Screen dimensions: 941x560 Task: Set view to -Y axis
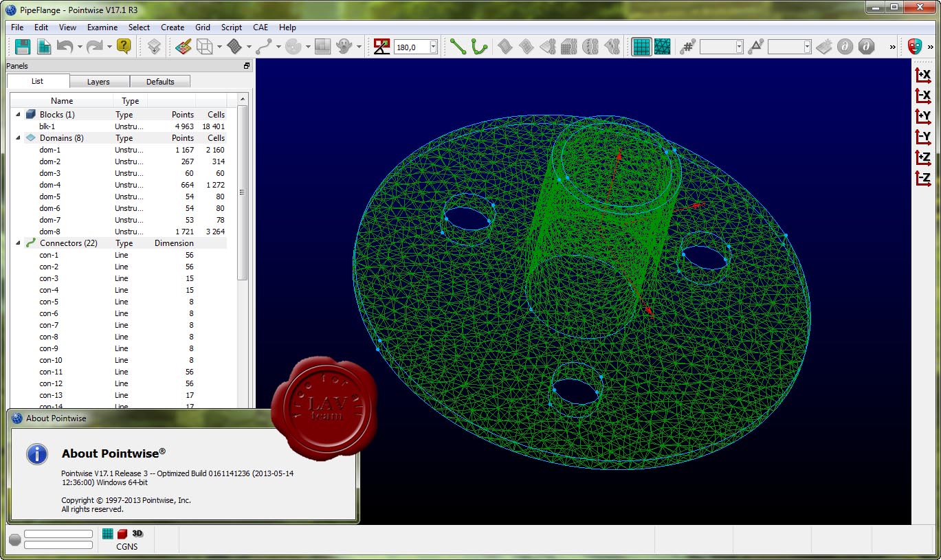[923, 137]
